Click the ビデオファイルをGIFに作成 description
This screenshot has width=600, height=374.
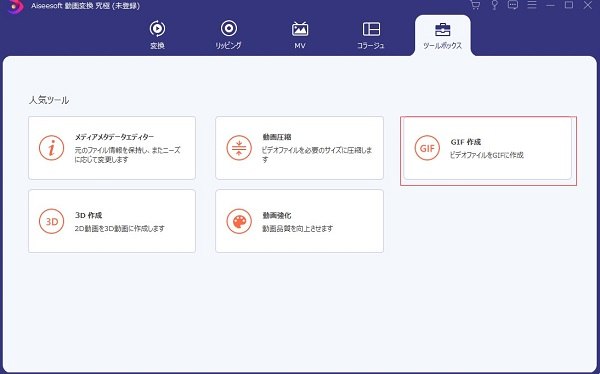pyautogui.click(x=487, y=155)
